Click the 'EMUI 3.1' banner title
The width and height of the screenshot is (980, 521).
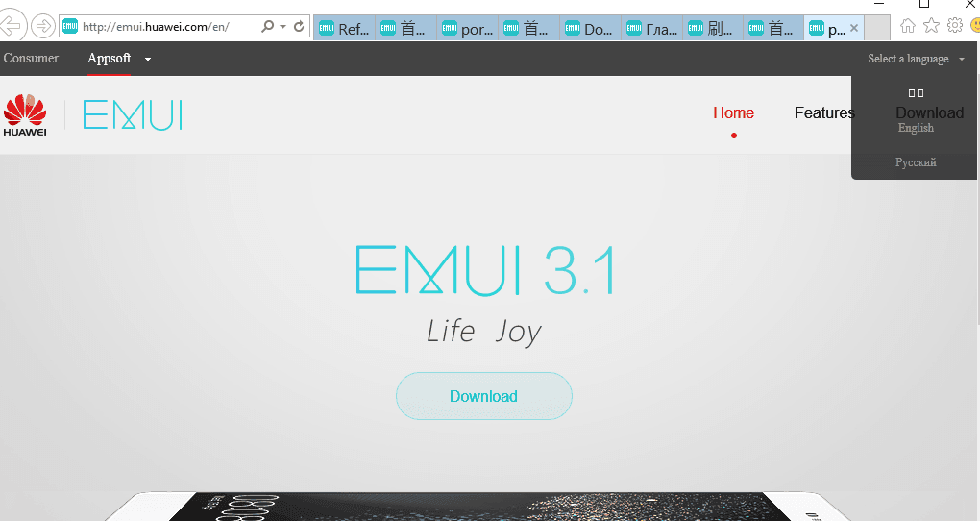tap(486, 270)
